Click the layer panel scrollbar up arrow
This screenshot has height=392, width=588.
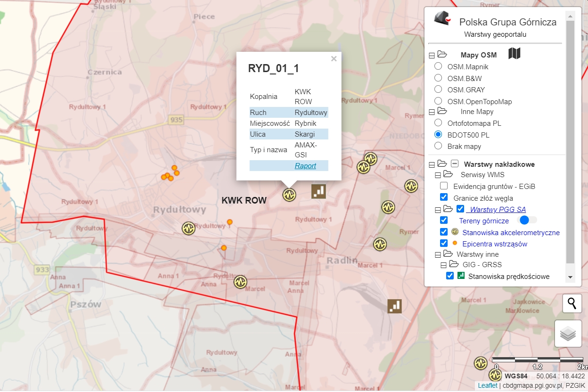pyautogui.click(x=571, y=16)
